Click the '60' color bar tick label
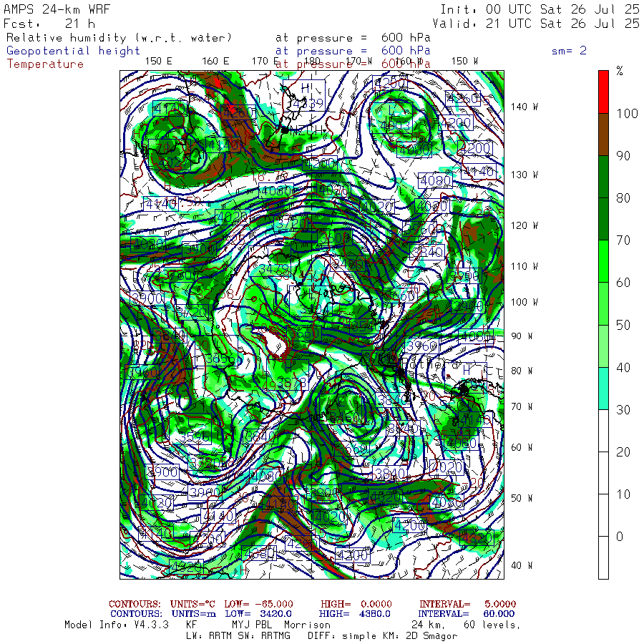The height and width of the screenshot is (644, 644). pyautogui.click(x=623, y=283)
